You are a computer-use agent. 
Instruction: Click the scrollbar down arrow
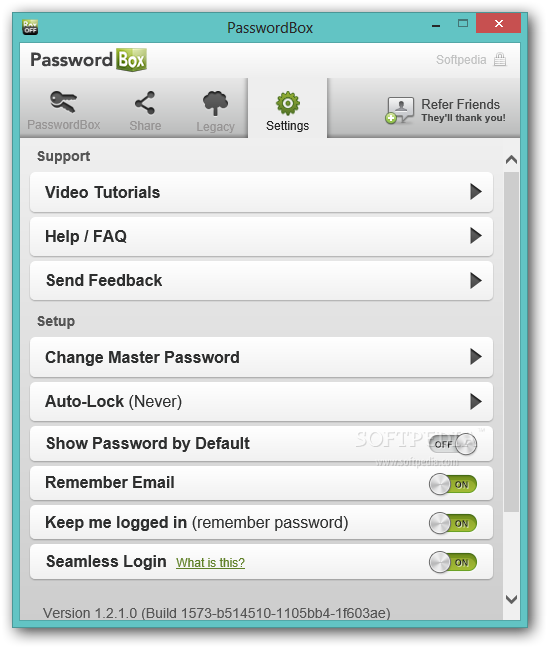click(512, 599)
